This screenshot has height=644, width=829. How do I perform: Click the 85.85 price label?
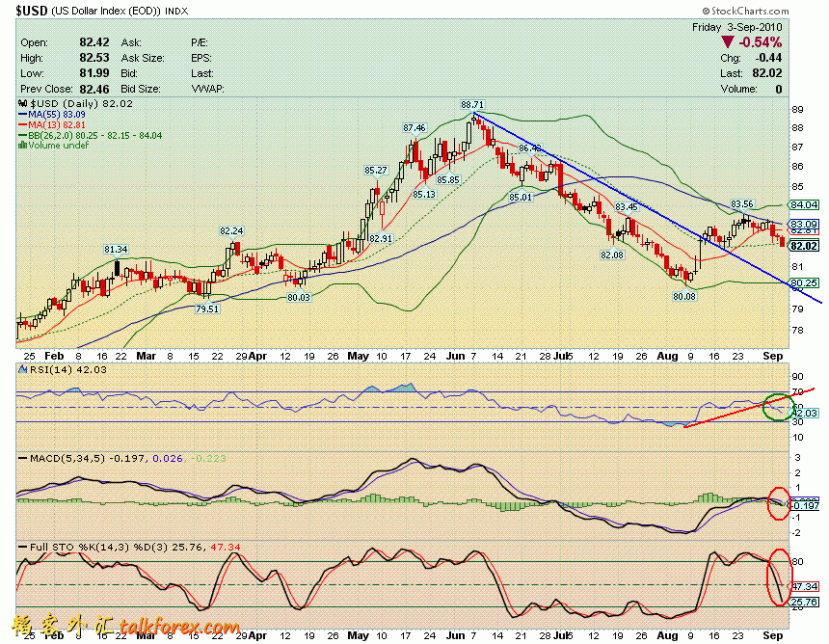448,179
